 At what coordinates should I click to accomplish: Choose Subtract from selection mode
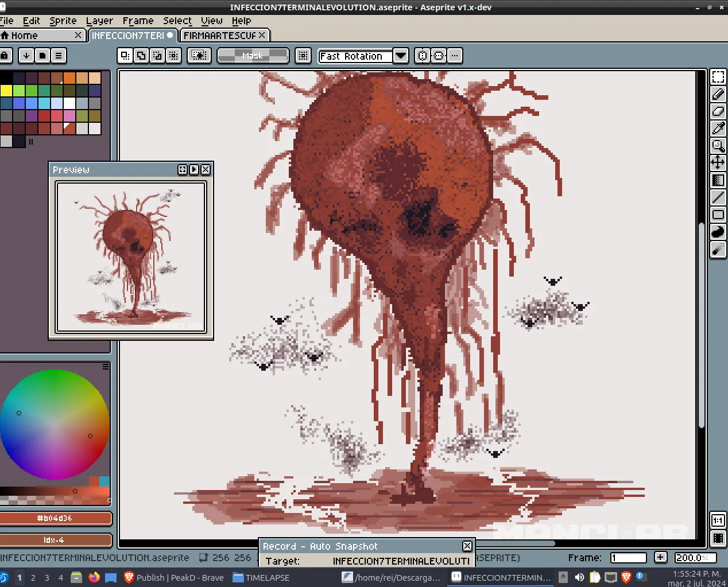157,56
